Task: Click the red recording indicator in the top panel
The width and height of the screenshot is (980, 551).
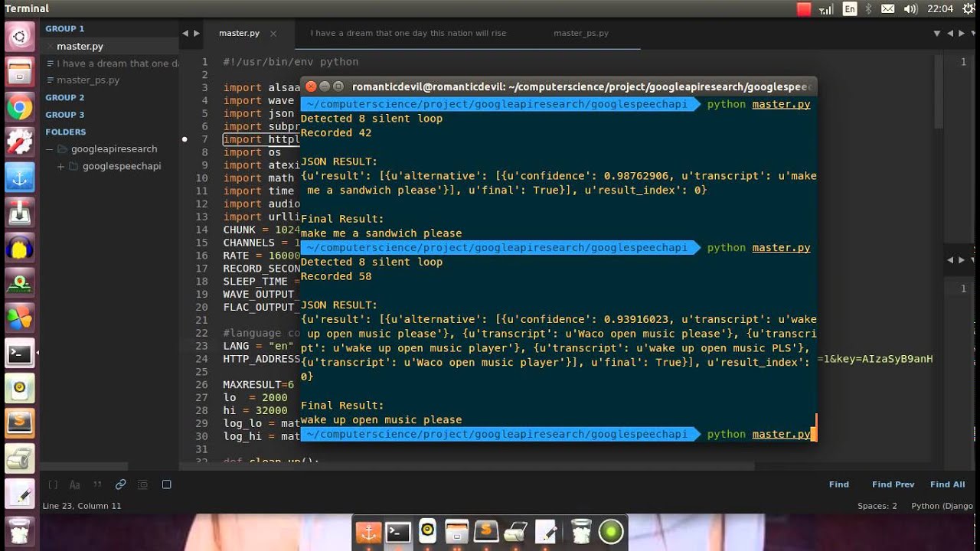Action: [804, 9]
